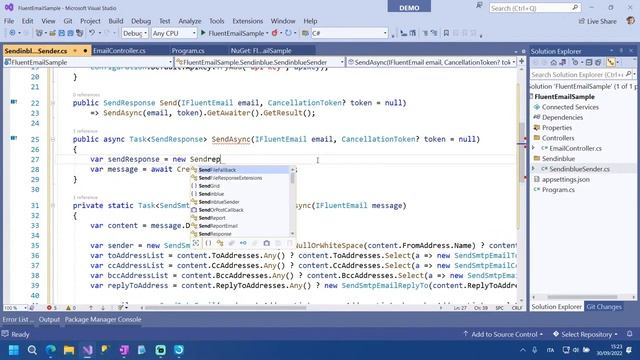Click the Undo icon in toolbar
The width and height of the screenshot is (640, 360).
click(92, 33)
